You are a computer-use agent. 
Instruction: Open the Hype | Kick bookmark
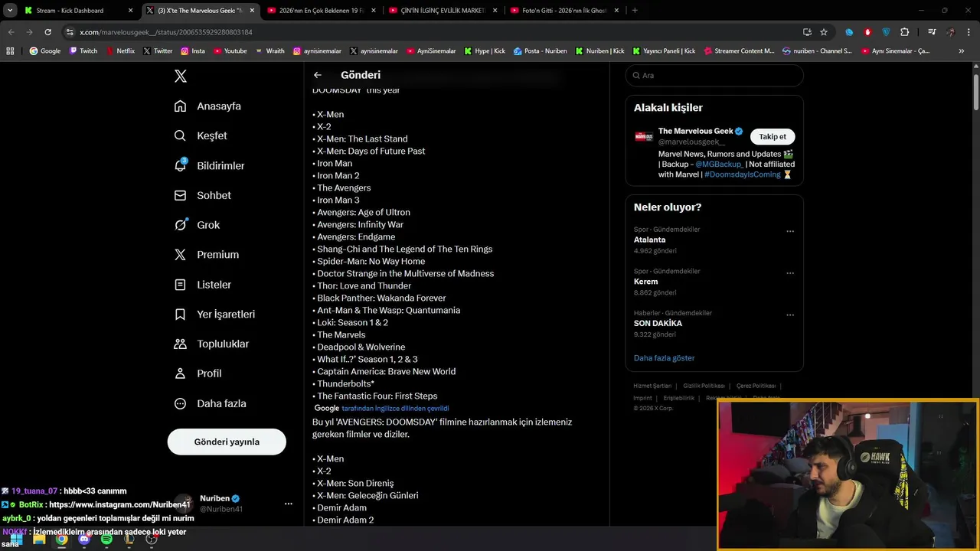[x=485, y=51]
